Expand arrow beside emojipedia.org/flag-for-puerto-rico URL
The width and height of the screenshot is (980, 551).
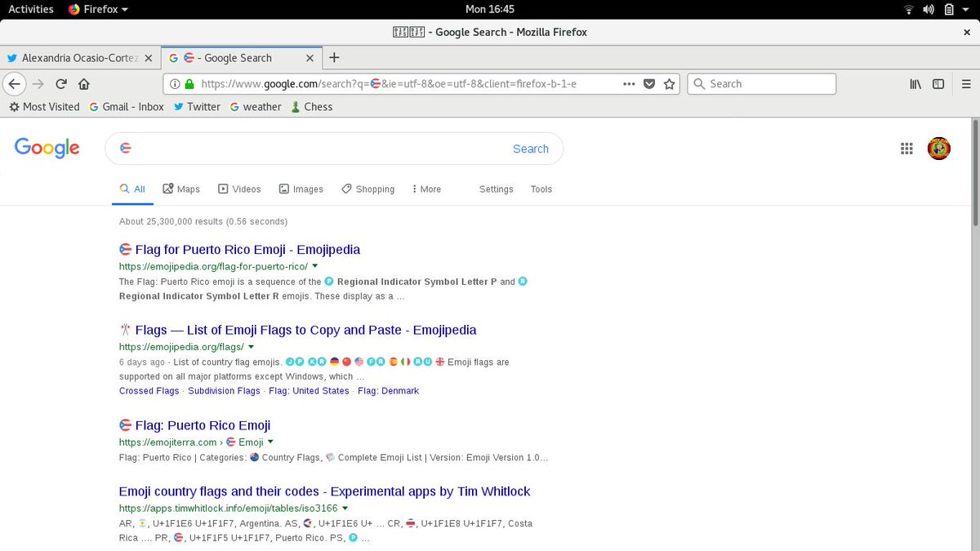315,266
